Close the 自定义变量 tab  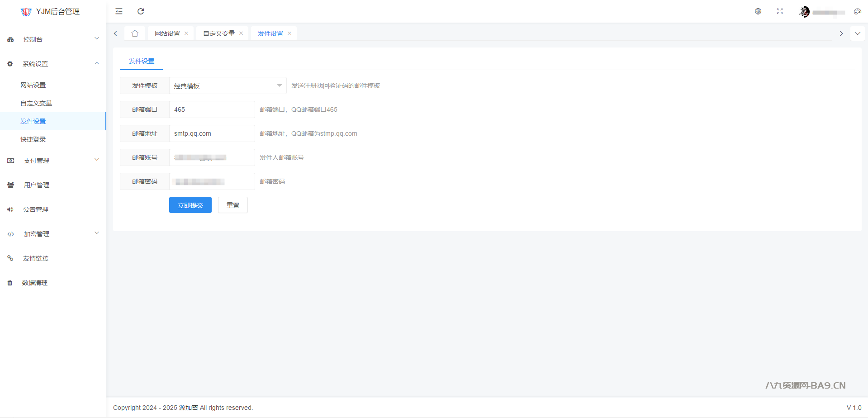[241, 33]
